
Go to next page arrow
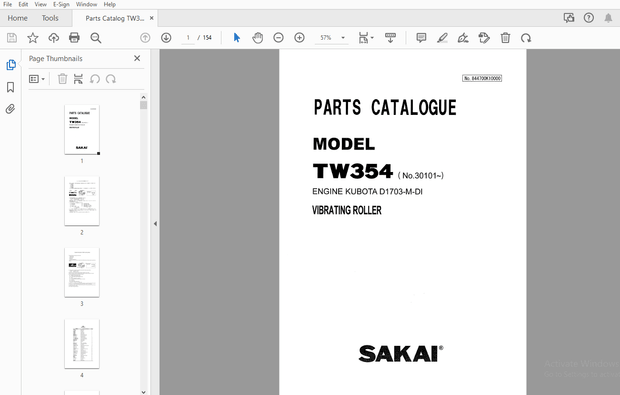[166, 38]
